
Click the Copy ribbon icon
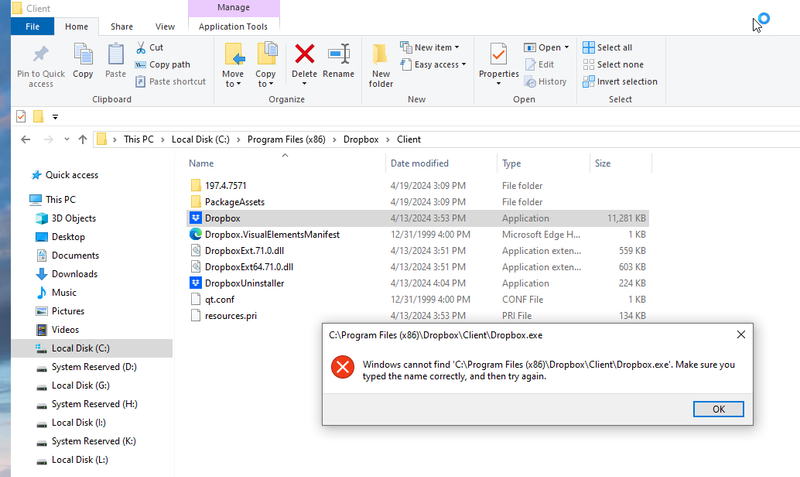pyautogui.click(x=83, y=54)
